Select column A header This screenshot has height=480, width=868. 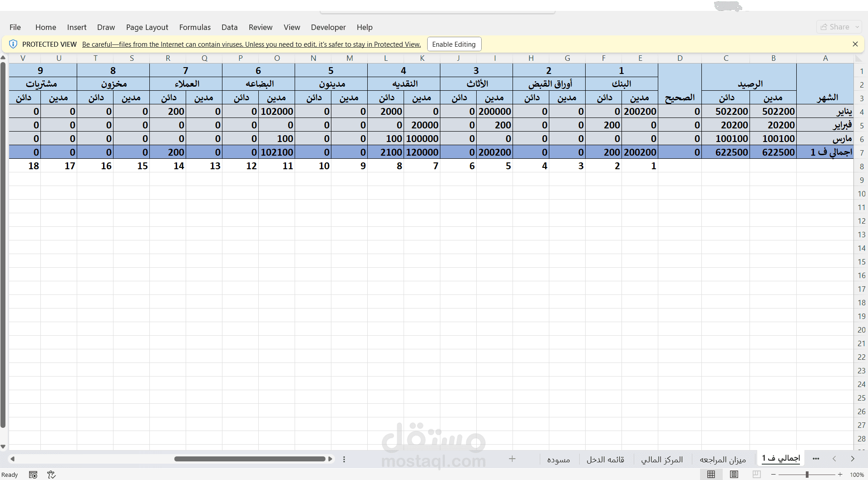[825, 58]
